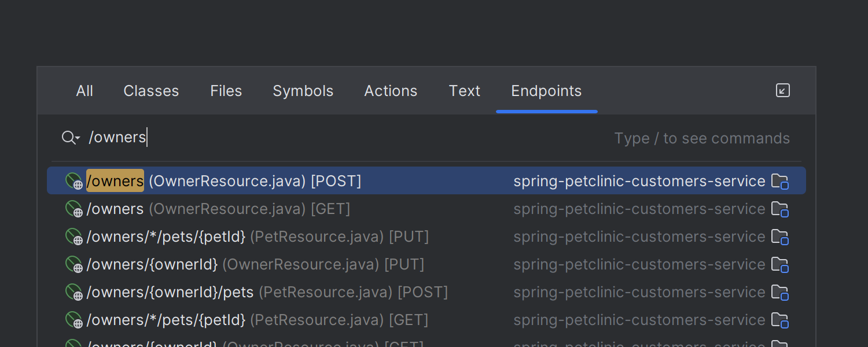
Task: Open results in Find tool window via corner icon
Action: [782, 90]
